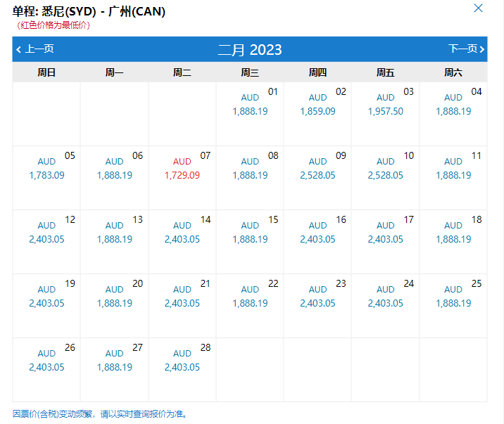Select February 02 fare AUD 1,859.09
This screenshot has height=424, width=504.
[x=317, y=114]
